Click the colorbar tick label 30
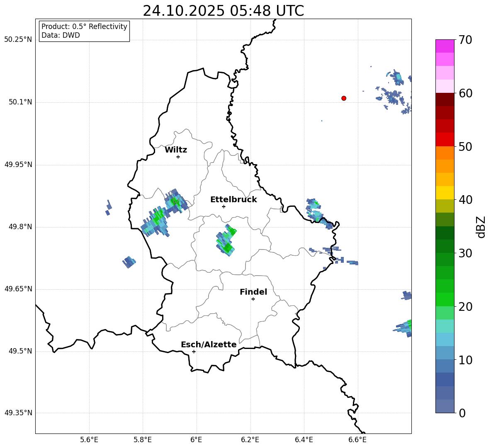The image size is (491, 448). [x=465, y=253]
